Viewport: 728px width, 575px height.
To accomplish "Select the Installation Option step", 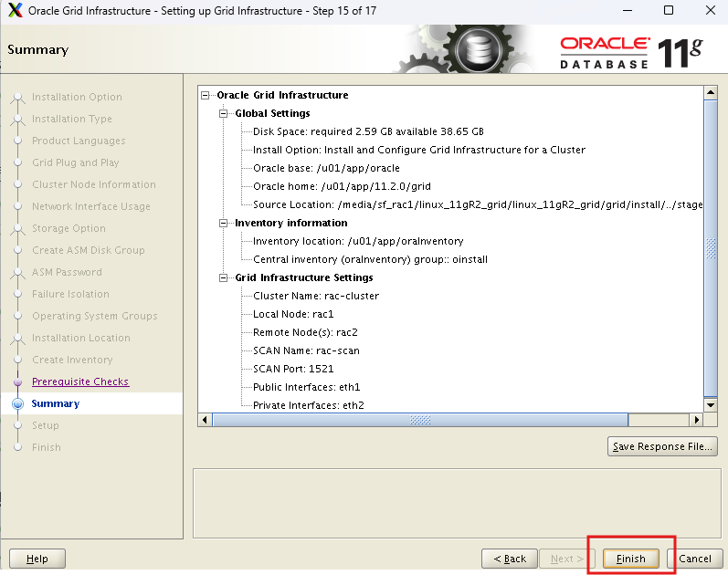I will pos(77,97).
